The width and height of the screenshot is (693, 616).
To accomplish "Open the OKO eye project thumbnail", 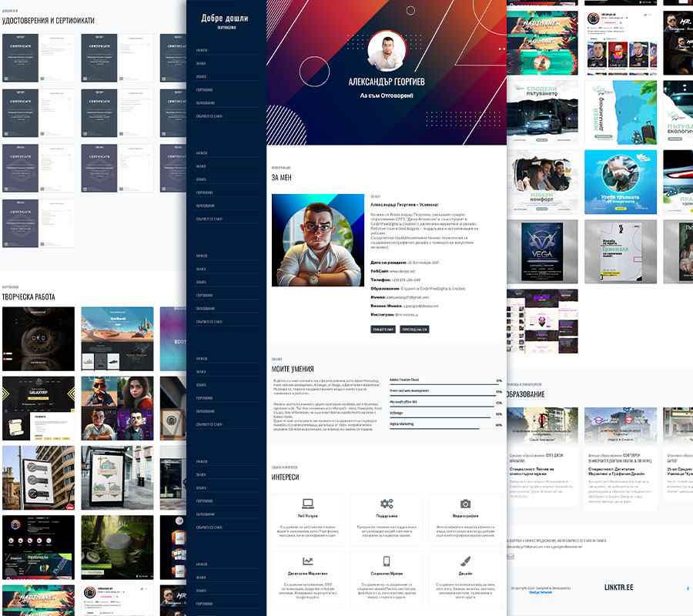I will 38,339.
